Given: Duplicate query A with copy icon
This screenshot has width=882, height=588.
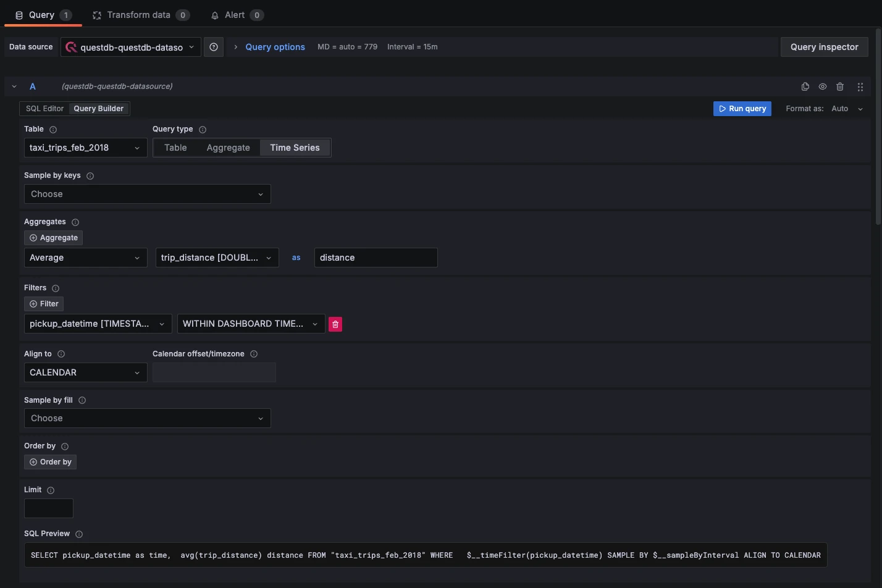Looking at the screenshot, I should (x=805, y=86).
